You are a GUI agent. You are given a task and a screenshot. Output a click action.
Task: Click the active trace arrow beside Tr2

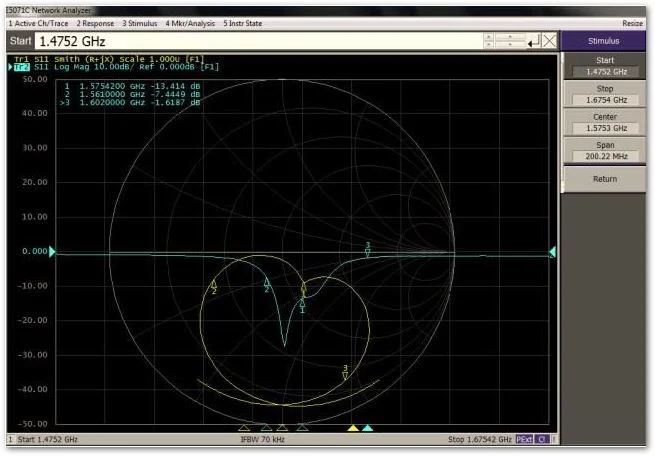point(10,67)
